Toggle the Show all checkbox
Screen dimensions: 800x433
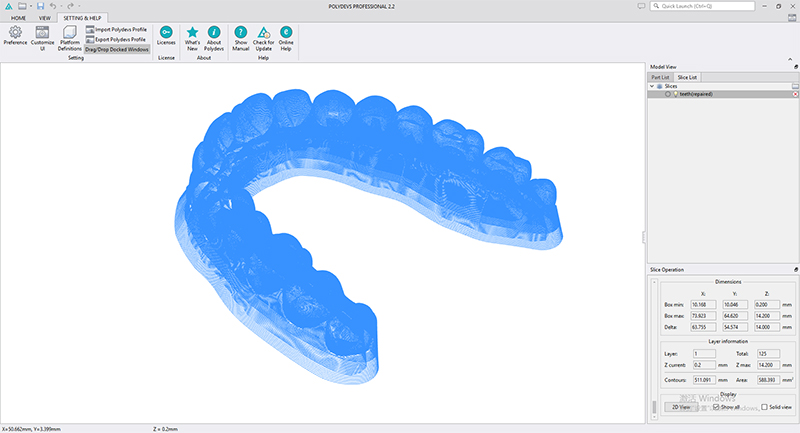(x=716, y=407)
